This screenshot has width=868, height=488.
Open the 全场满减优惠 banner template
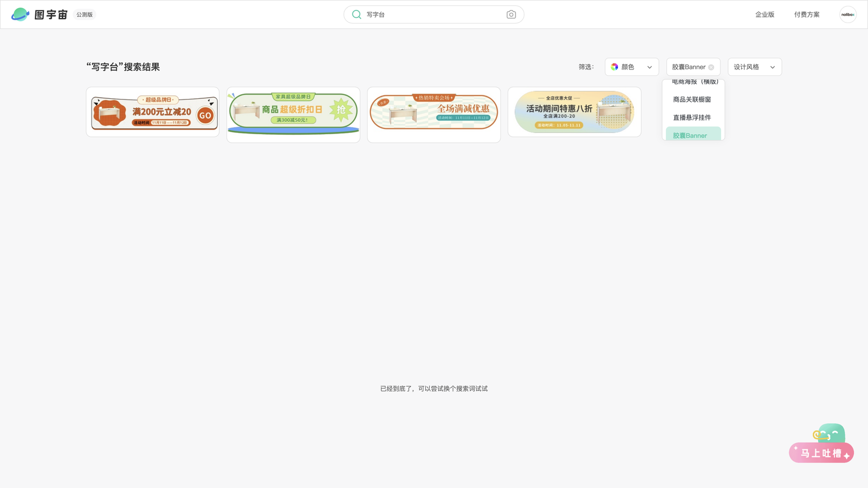[x=434, y=114]
